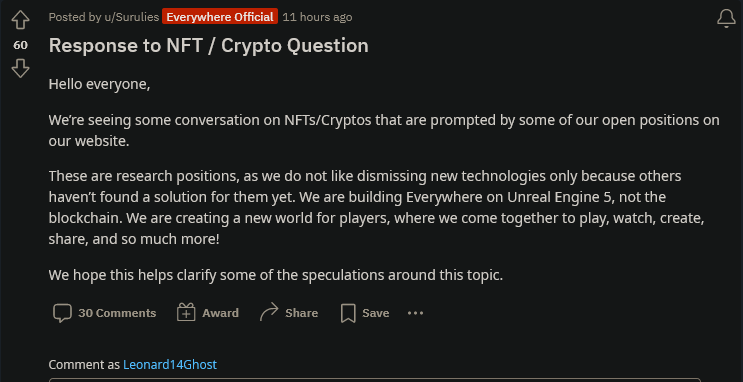Click the bookmark Save icon

348,313
